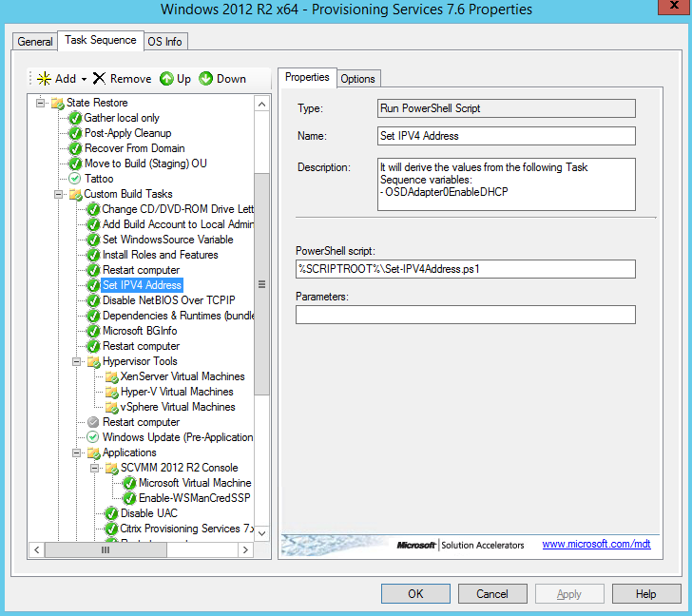Screen dimensions: 692x616
Task: Click the Name input field
Action: pos(507,136)
